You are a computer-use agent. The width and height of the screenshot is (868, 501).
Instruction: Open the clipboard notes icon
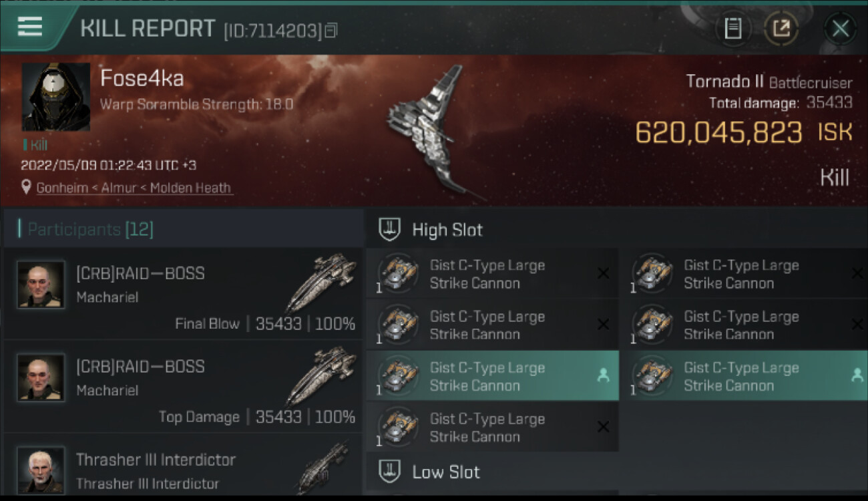point(732,29)
